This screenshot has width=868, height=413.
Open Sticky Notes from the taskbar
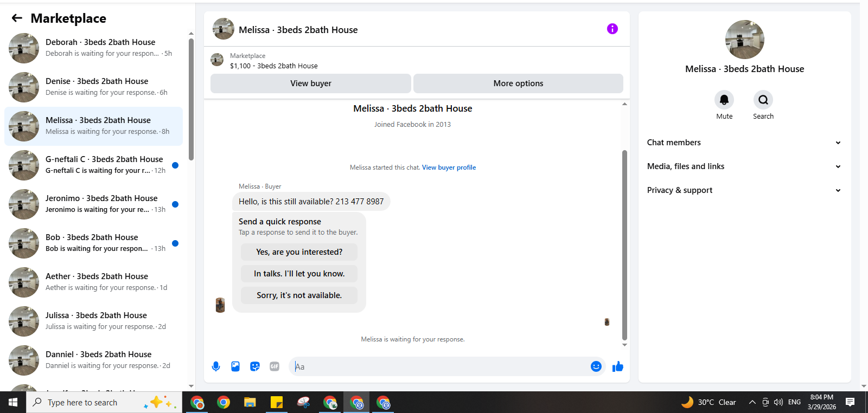277,402
